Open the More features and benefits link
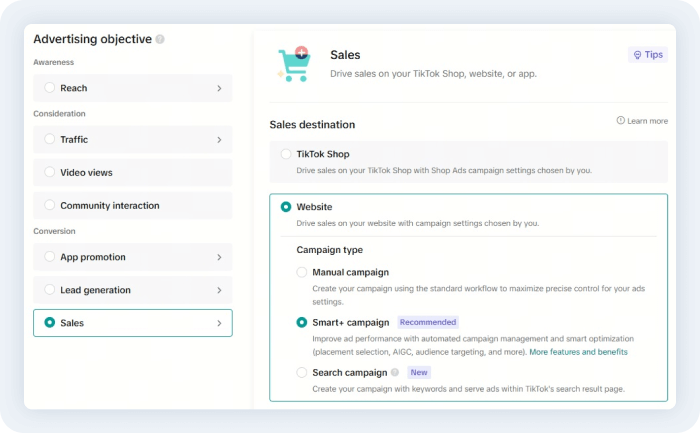The width and height of the screenshot is (700, 433). [578, 352]
